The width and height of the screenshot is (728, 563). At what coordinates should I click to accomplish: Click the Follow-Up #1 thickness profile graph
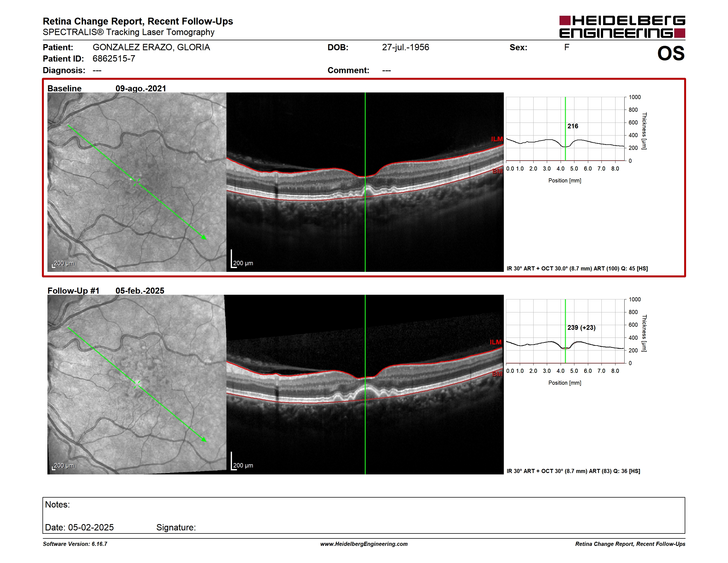coord(565,331)
